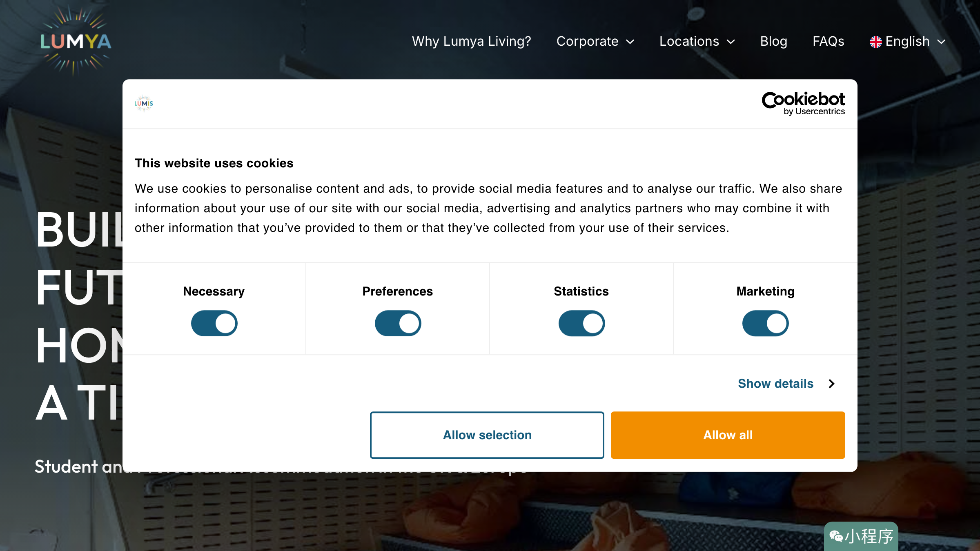Go to Why Lumya Living? page
Viewport: 980px width, 551px height.
coord(472,41)
